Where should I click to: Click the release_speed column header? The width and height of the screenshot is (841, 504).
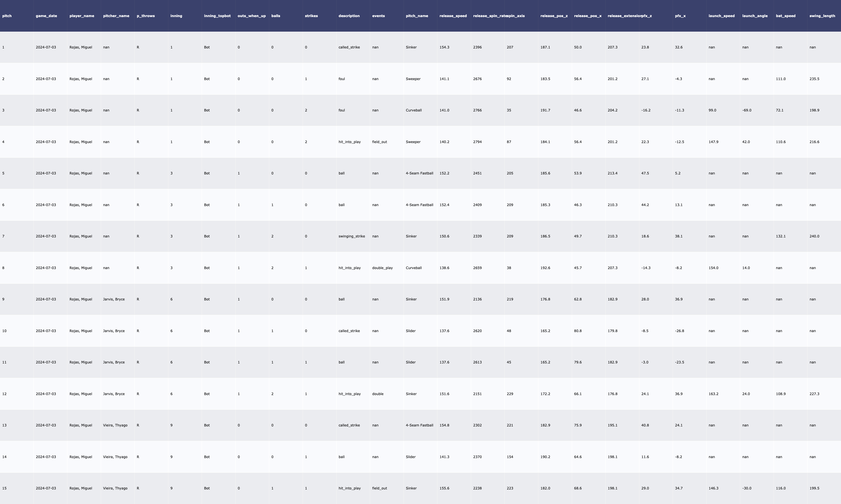453,16
